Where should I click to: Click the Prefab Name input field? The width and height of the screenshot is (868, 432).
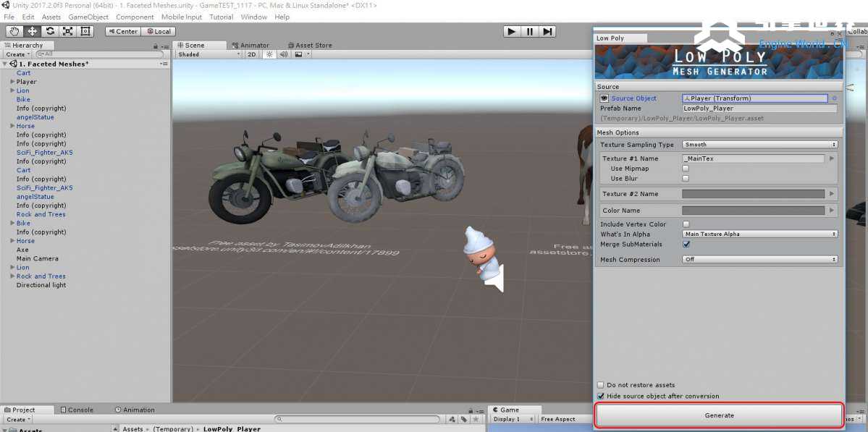click(760, 109)
